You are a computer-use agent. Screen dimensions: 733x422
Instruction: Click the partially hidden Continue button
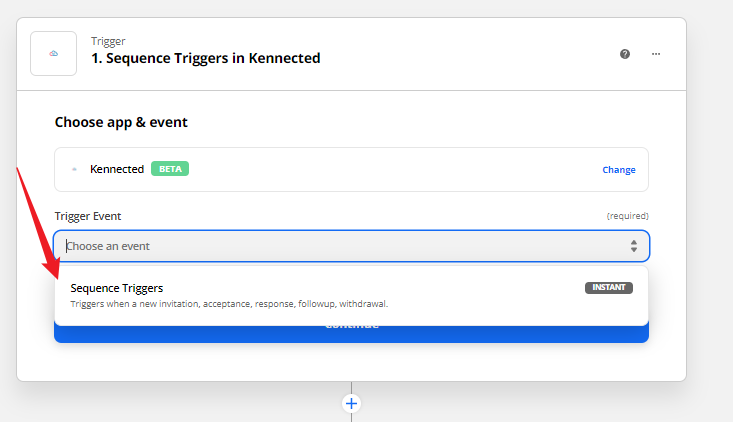tap(352, 333)
